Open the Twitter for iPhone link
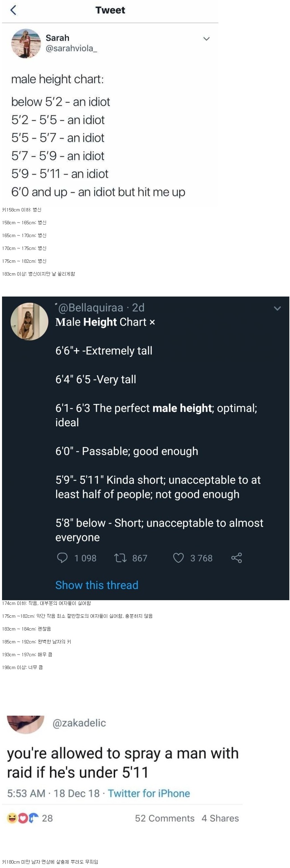 (149, 793)
